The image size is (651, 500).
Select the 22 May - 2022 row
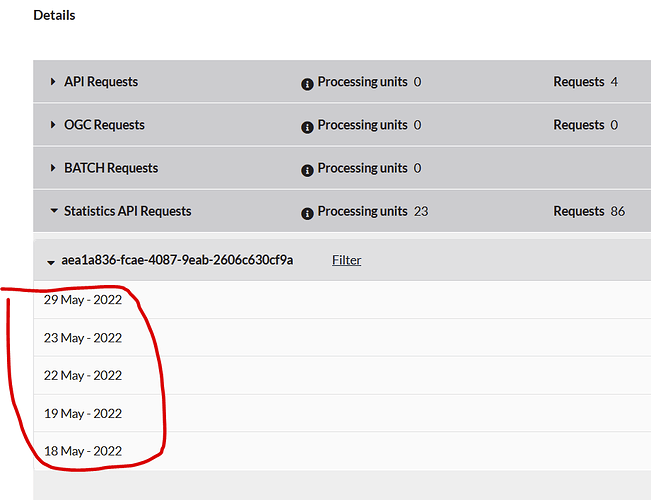(x=342, y=375)
